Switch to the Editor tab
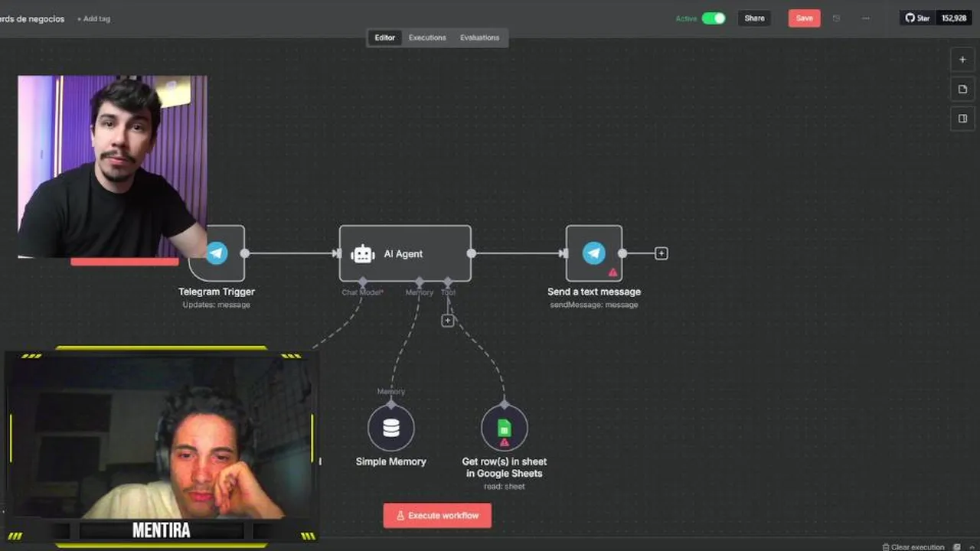This screenshot has width=980, height=551. tap(385, 37)
